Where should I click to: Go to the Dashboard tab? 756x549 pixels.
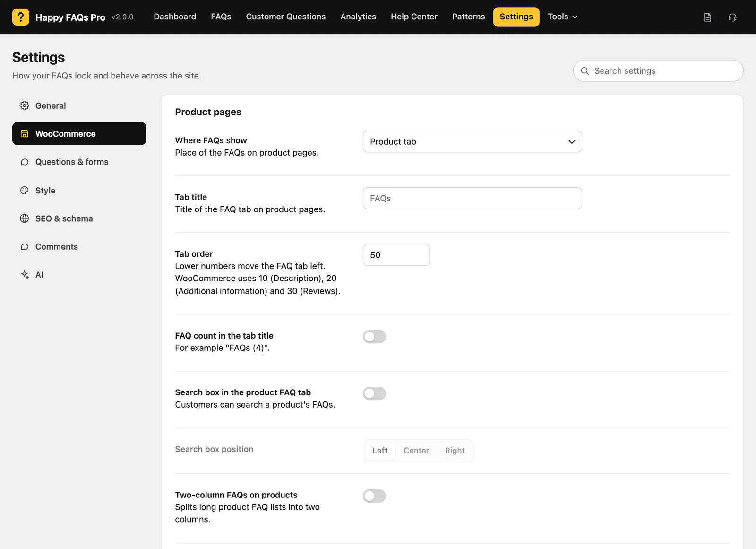point(175,17)
